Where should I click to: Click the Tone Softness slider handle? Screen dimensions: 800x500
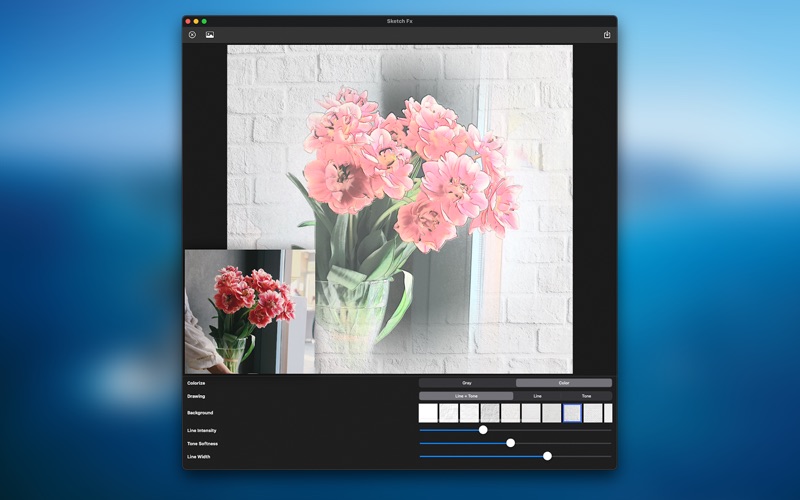511,443
